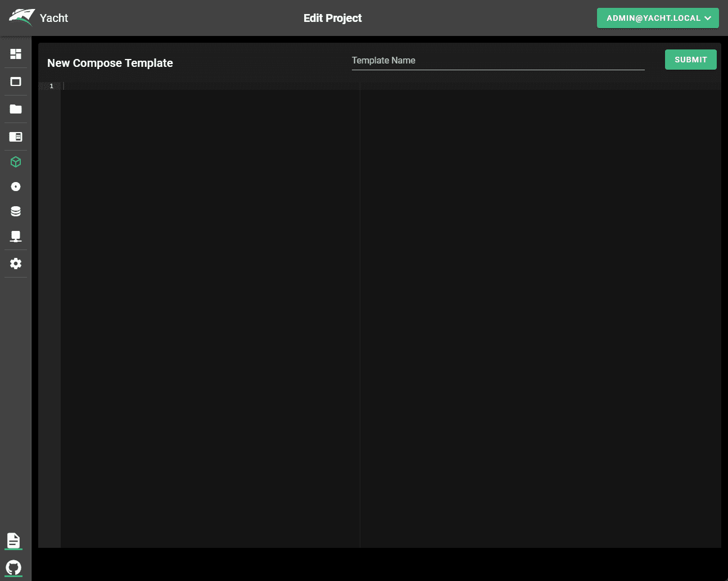Open the Volumes disc icon in sidebar

click(16, 187)
